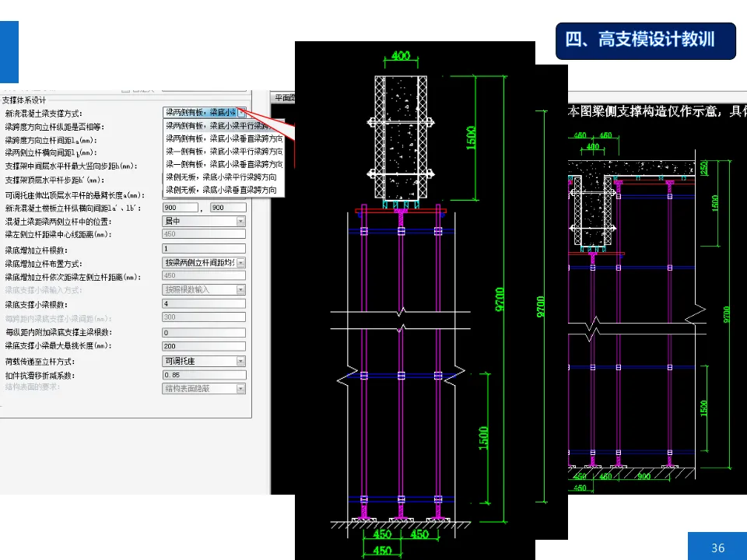
Task: Click the 本图梁侧支撑构造仅作示意 note text
Action: pos(644,111)
